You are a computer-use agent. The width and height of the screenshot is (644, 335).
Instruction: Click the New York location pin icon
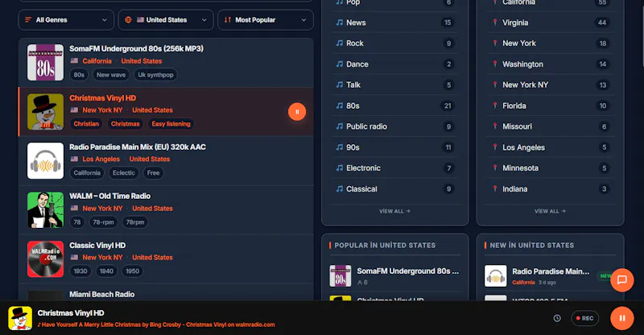pyautogui.click(x=495, y=43)
